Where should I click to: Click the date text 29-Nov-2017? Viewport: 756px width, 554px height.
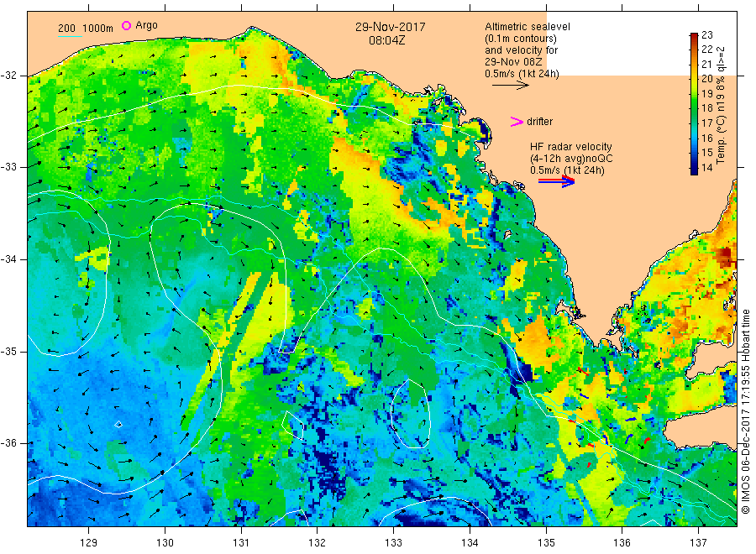coord(391,27)
